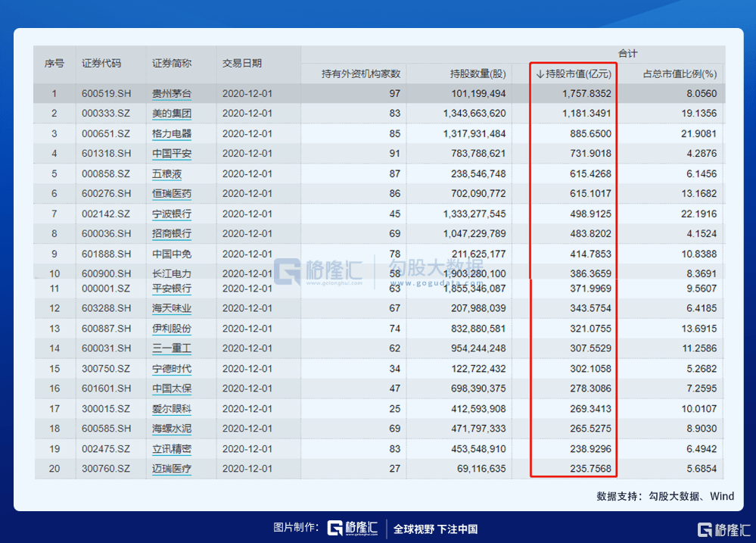Viewport: 756px width, 543px height.
Task: Click the market value 1,757.8352
Action: [586, 94]
